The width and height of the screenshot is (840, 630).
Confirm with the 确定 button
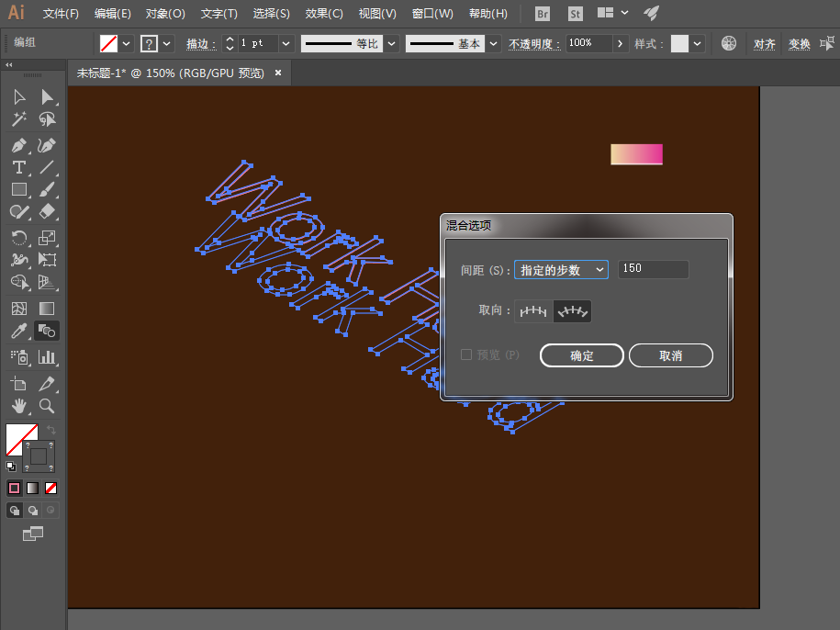click(x=582, y=355)
